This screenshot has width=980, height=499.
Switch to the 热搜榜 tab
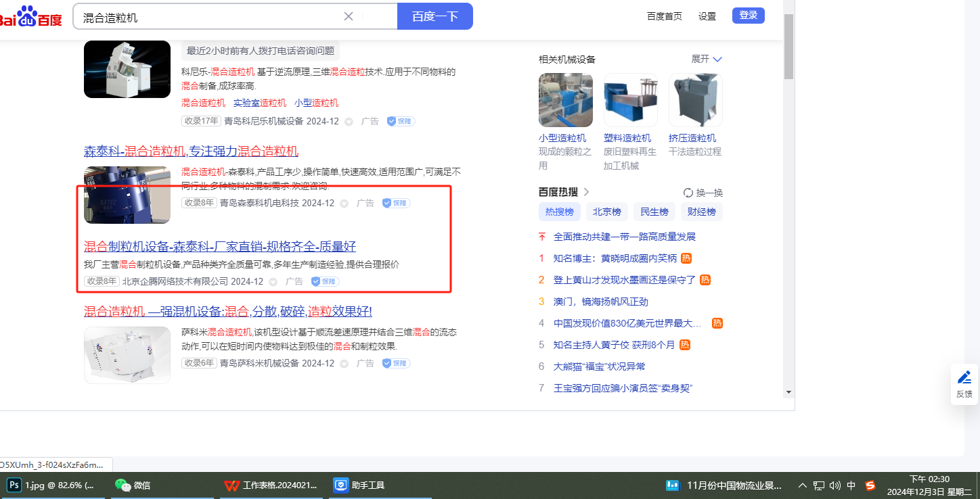pyautogui.click(x=560, y=212)
